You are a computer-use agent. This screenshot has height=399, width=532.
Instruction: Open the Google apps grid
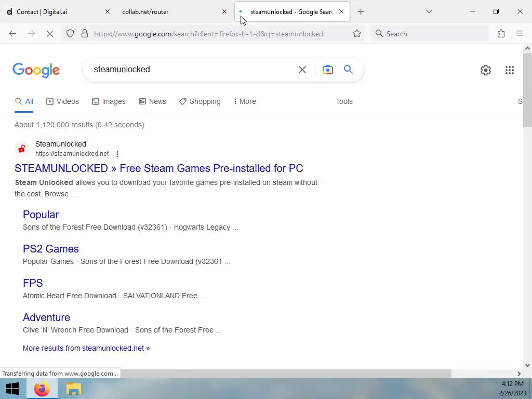click(x=509, y=70)
